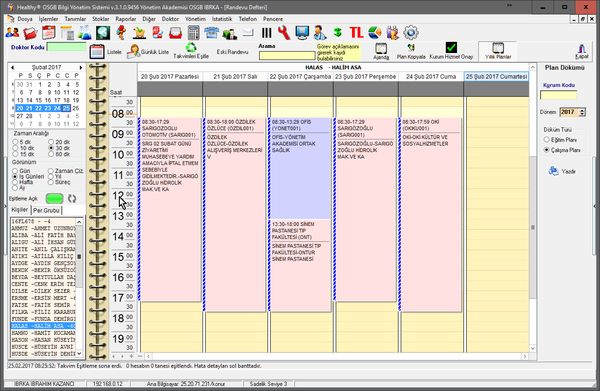Click the Doktor Kodu input field
This screenshot has height=391, width=600.
pos(67,47)
